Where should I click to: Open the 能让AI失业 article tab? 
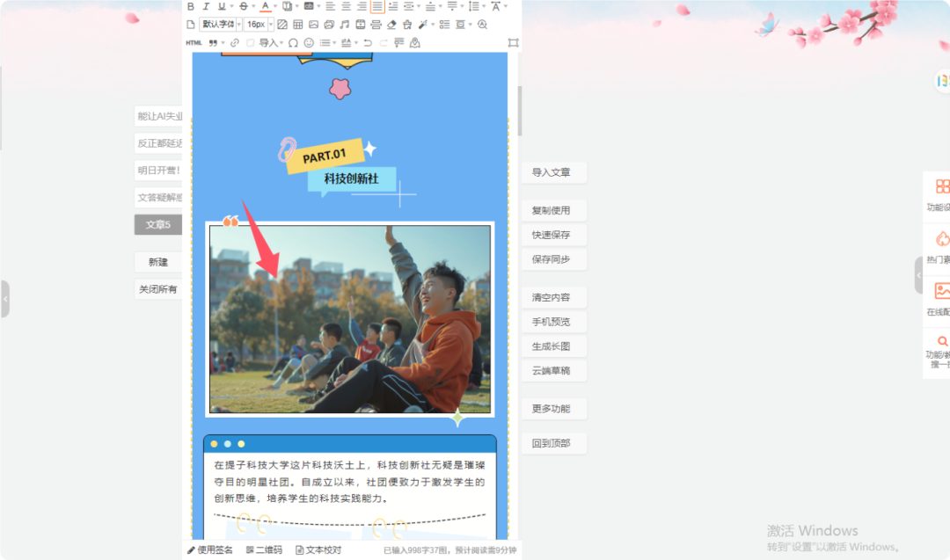click(158, 116)
